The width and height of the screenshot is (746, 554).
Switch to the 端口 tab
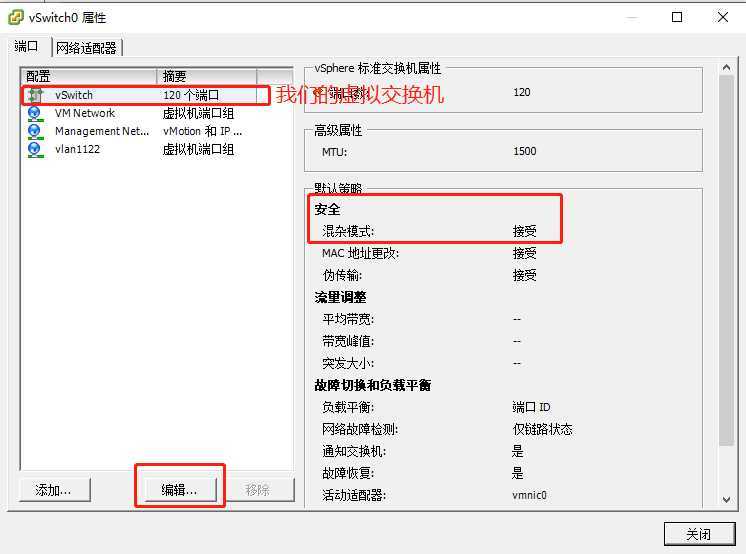point(26,46)
